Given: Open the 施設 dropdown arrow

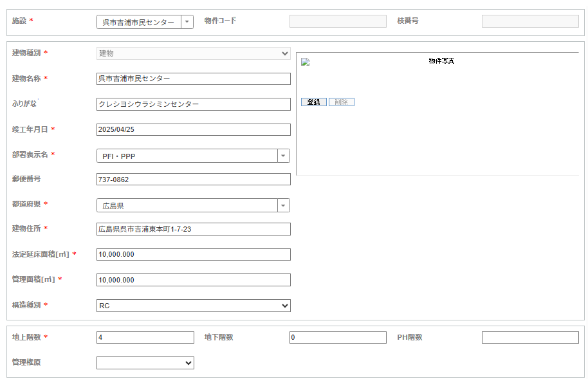Looking at the screenshot, I should coord(187,22).
